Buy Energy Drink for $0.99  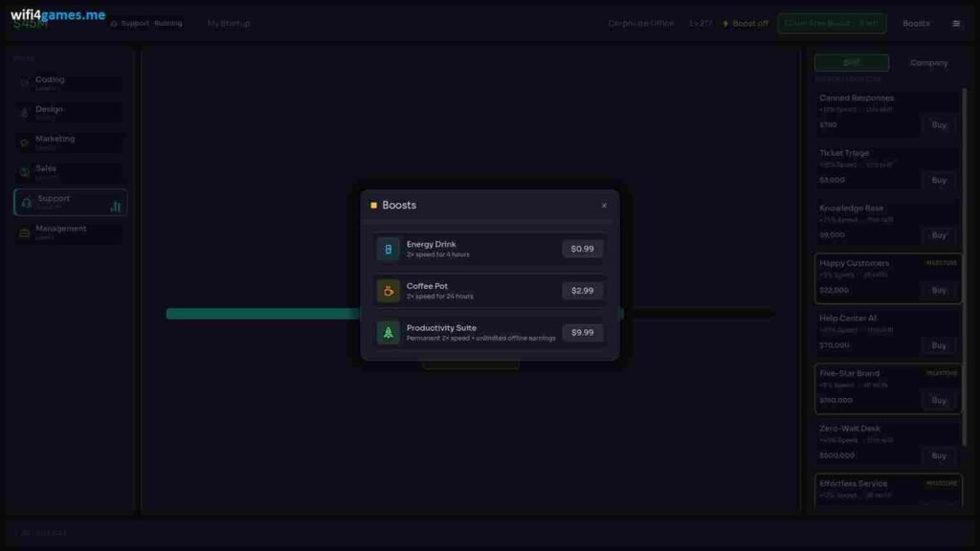tap(582, 249)
